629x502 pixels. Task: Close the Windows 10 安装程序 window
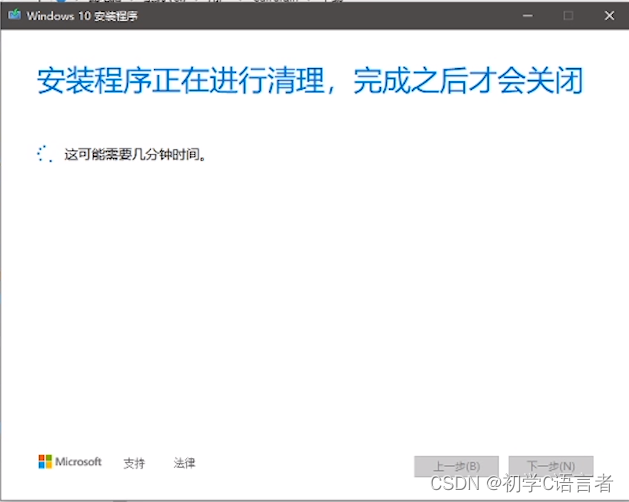click(609, 16)
